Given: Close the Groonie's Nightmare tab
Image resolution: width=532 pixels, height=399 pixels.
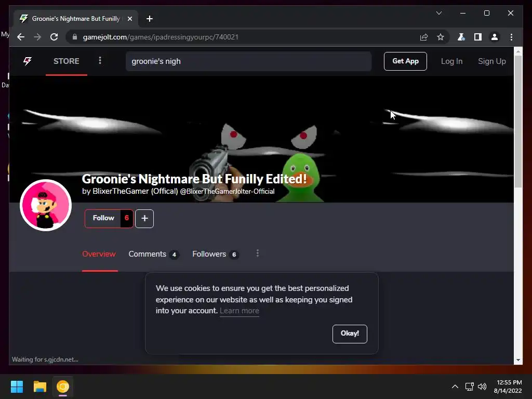Looking at the screenshot, I should click(129, 19).
